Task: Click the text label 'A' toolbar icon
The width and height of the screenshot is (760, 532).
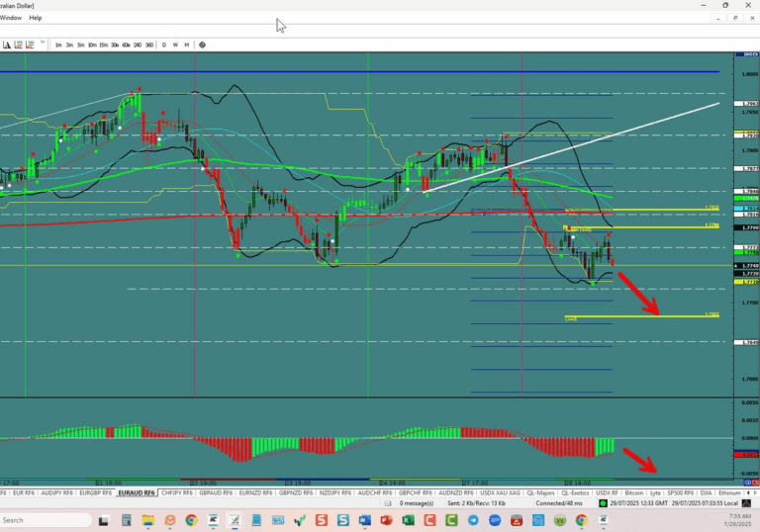Action: point(7,44)
